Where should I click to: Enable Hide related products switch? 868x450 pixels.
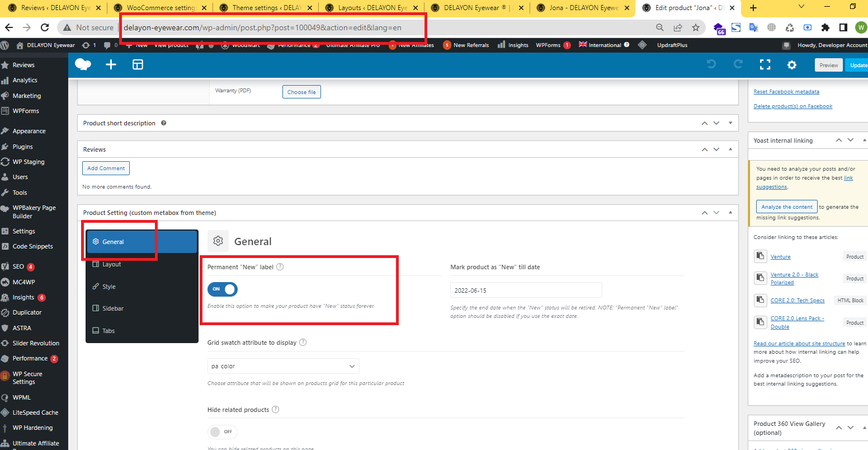223,432
